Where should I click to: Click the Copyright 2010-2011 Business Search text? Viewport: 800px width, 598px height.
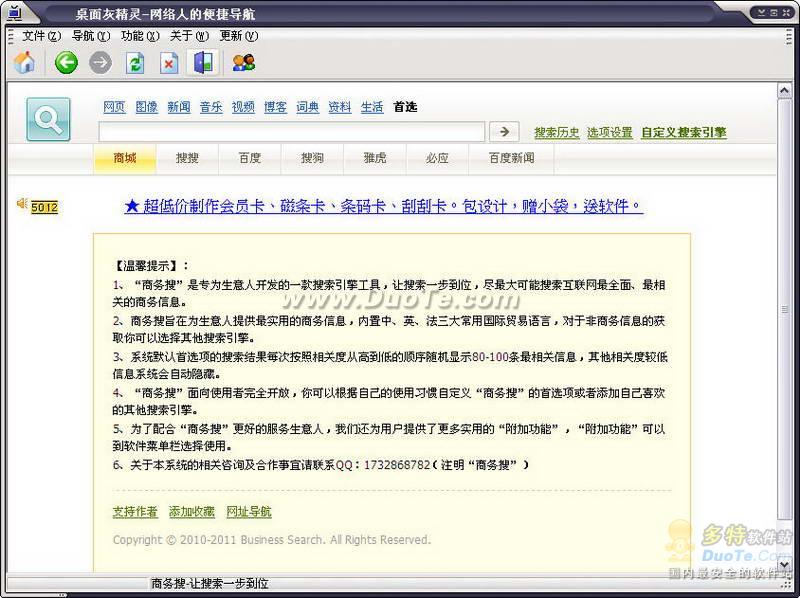tap(272, 540)
